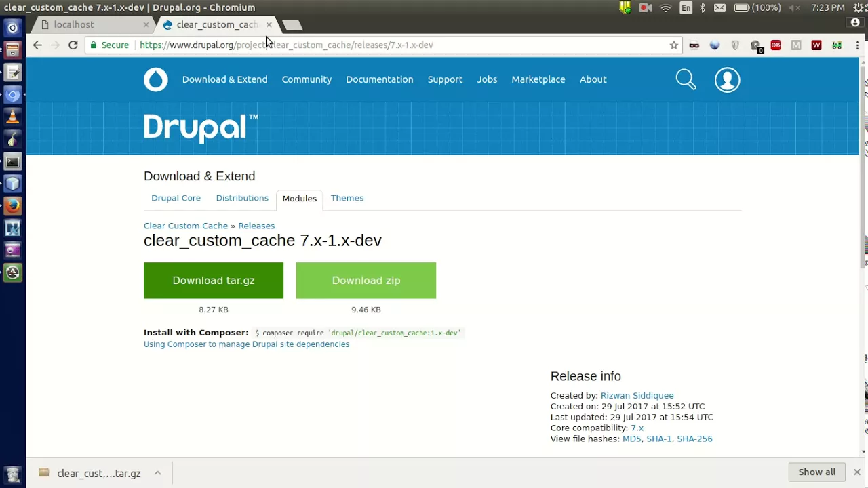Click the Secure padlock site info

[108, 45]
